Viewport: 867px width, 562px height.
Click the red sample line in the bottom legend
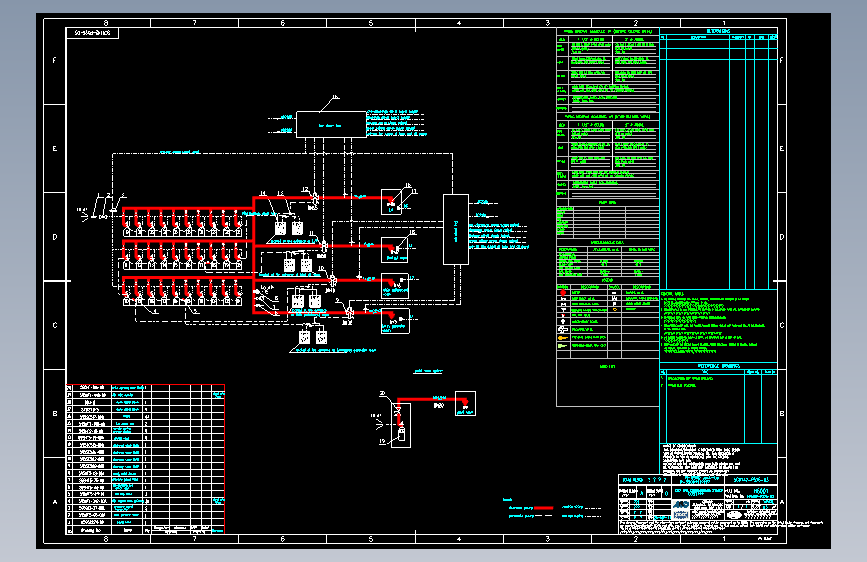coord(543,508)
